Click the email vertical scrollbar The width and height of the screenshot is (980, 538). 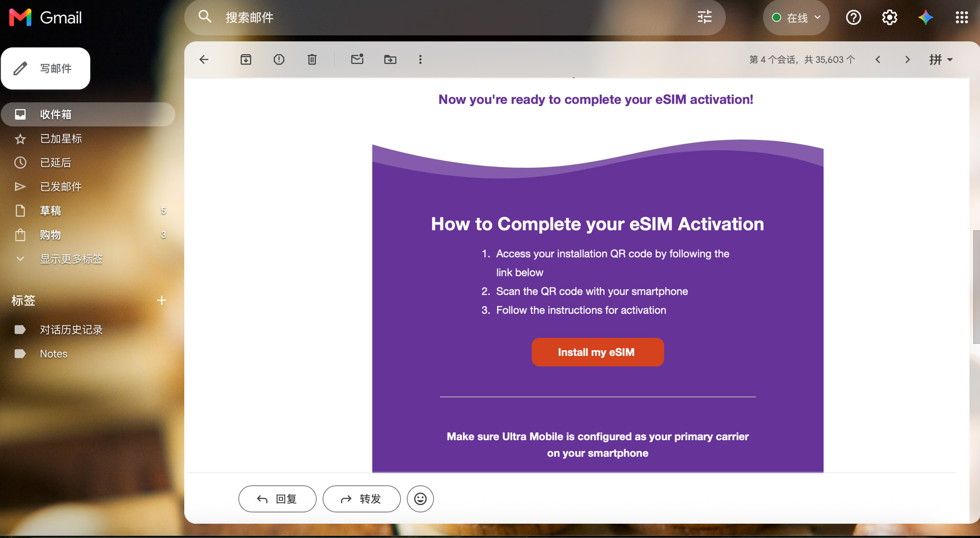coord(976,287)
